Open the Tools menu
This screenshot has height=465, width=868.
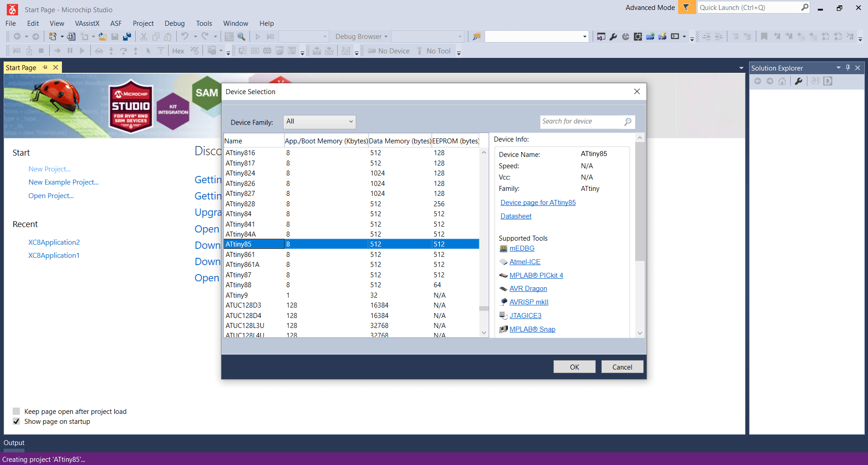[x=204, y=24]
